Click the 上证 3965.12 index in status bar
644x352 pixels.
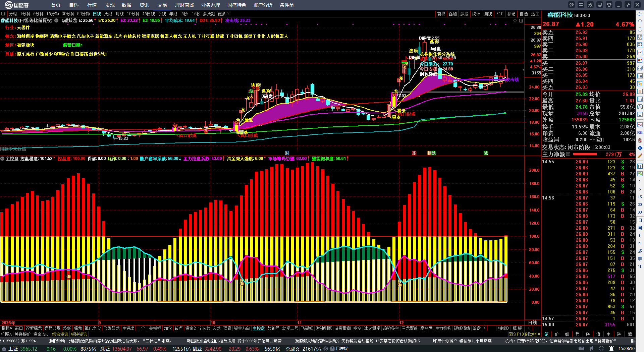click(23, 349)
